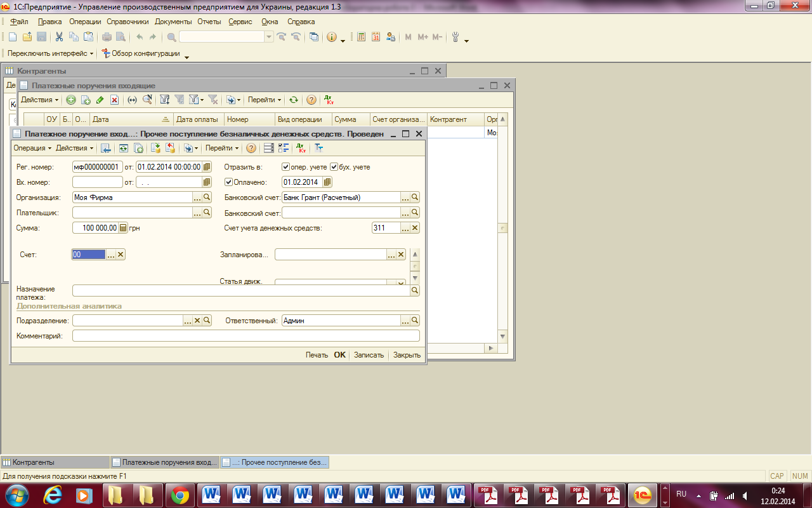Click the calculator icon next to Сумма field
812x508 pixels.
point(123,228)
